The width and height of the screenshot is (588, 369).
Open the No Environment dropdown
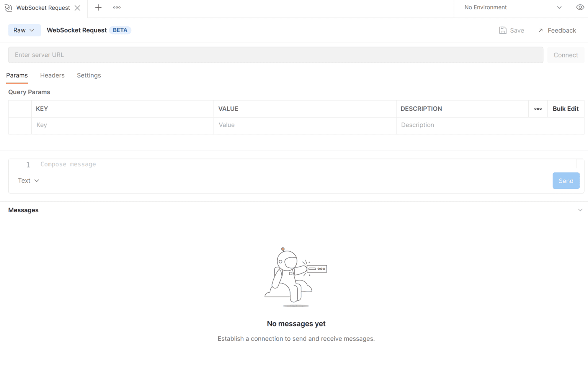coord(513,7)
